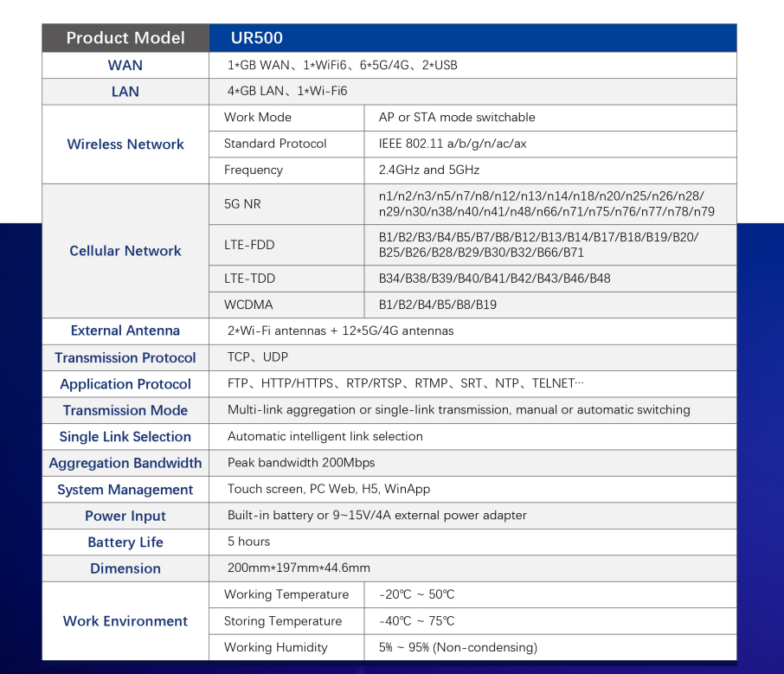Click the Application Protocol label

coord(125,384)
